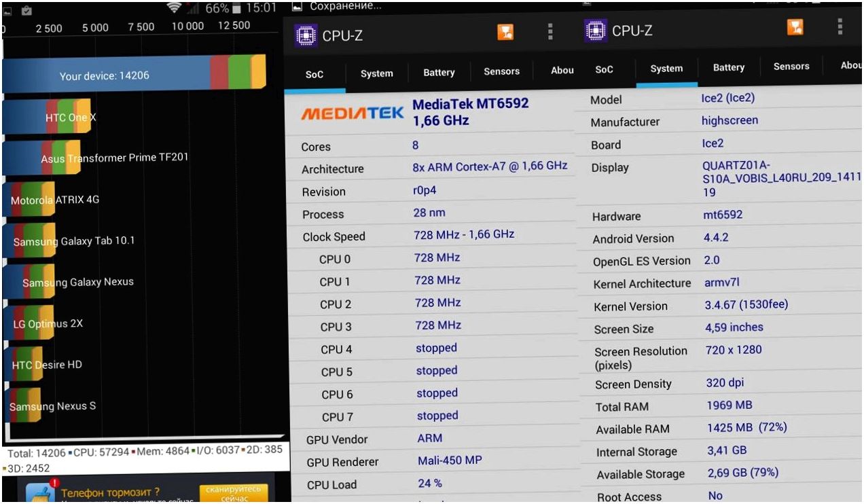Switch to Sensors tab on System info screen
The width and height of the screenshot is (864, 504).
pos(791,67)
